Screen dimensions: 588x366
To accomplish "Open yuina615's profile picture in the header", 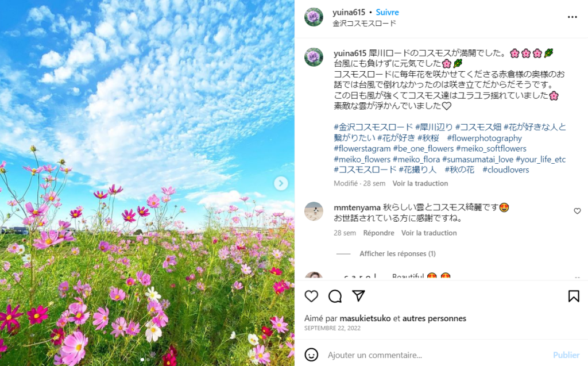I will pos(314,17).
